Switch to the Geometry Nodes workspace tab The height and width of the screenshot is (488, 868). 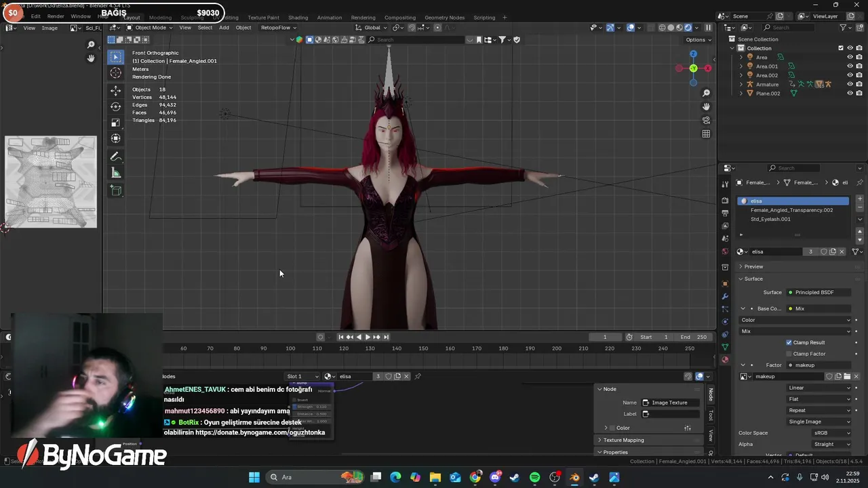(444, 17)
